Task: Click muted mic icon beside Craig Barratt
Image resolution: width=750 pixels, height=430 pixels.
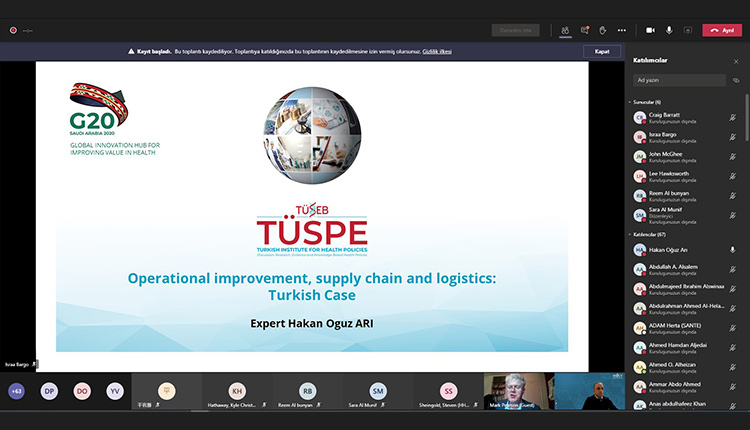Action: 733,118
